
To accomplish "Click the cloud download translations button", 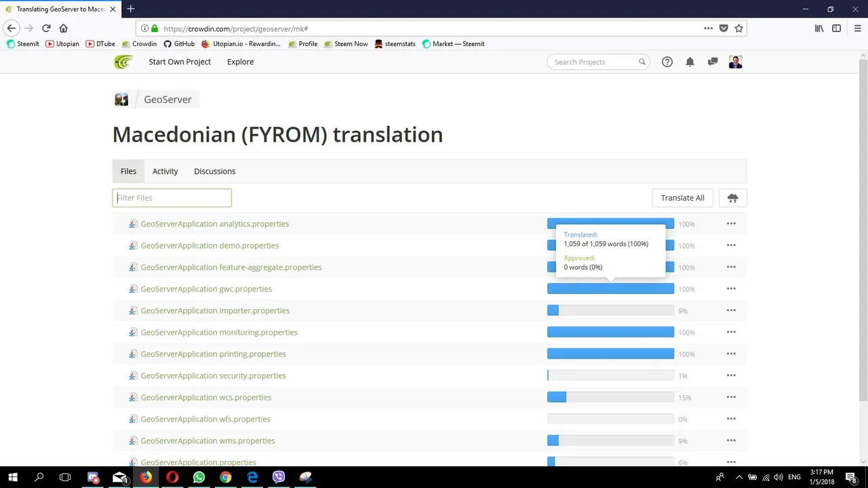I will click(x=732, y=198).
